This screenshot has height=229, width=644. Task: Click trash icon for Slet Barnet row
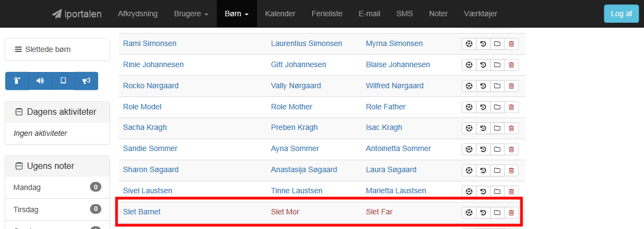tap(511, 213)
